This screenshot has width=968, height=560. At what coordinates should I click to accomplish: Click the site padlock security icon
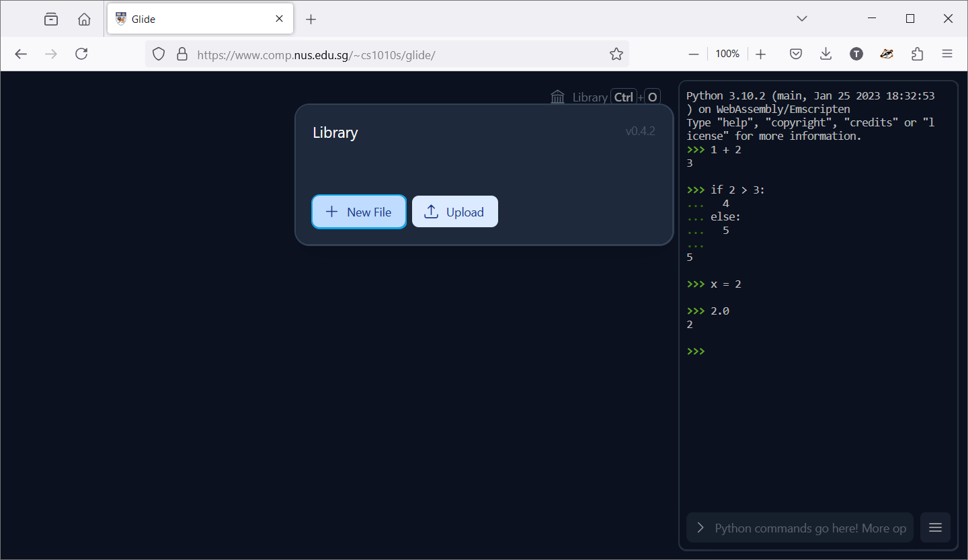182,54
